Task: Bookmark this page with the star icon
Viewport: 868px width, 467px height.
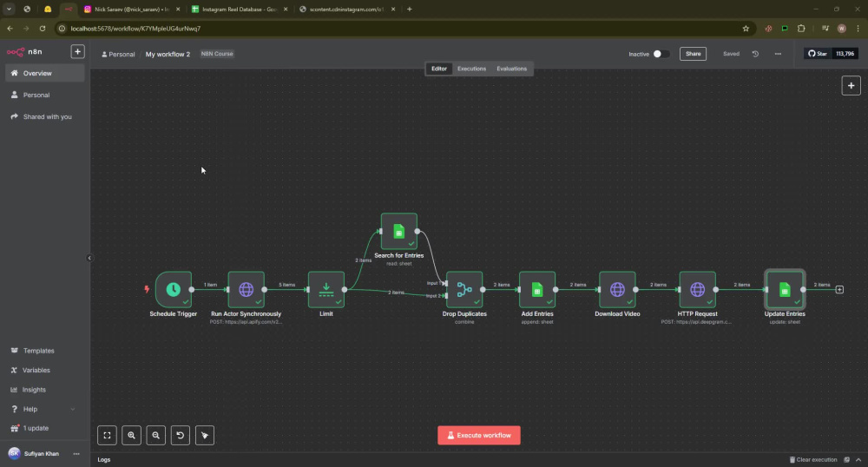Action: click(746, 29)
